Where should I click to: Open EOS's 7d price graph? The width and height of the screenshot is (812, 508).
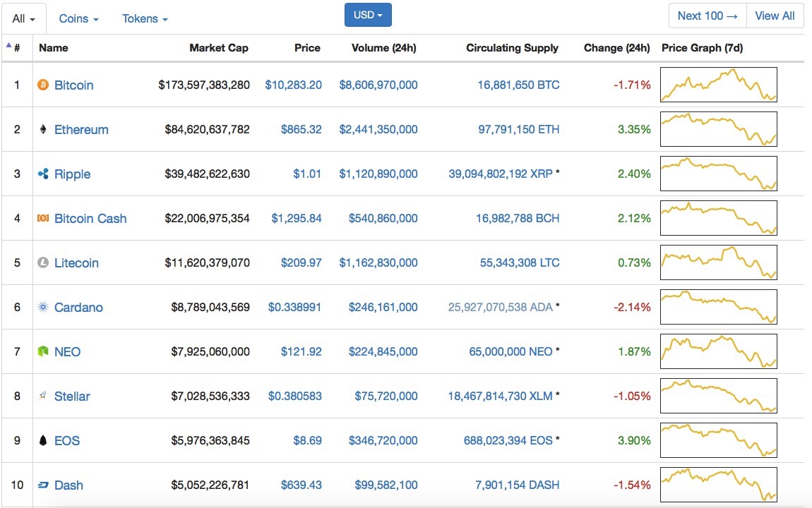pos(719,440)
